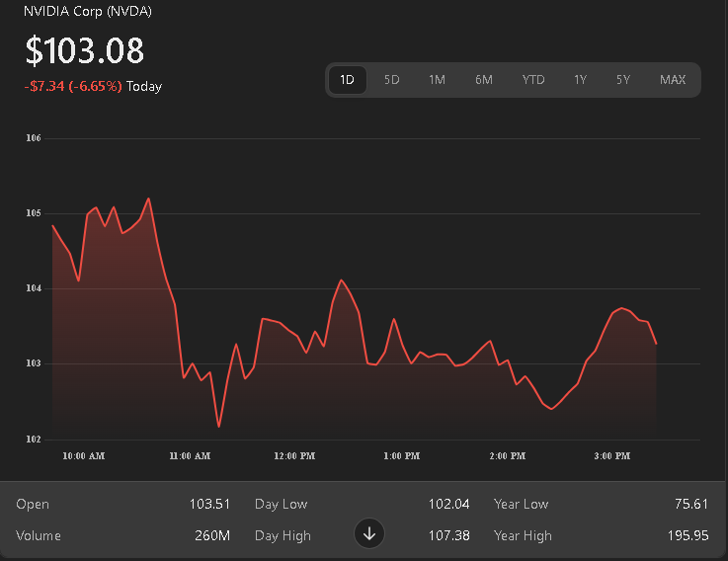Click the NVIDIA Corp (NVDA) title
This screenshot has height=561, width=728.
point(88,11)
